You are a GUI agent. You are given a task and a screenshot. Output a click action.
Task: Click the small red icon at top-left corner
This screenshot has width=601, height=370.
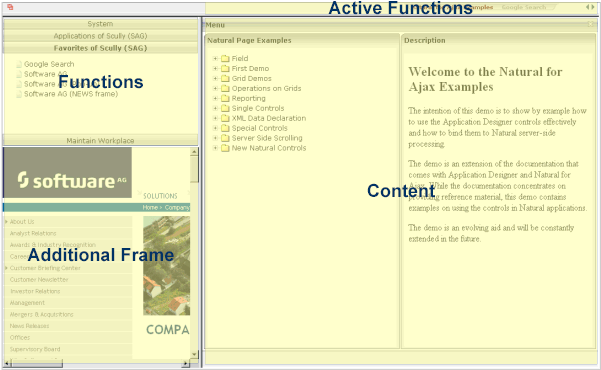click(10, 7)
